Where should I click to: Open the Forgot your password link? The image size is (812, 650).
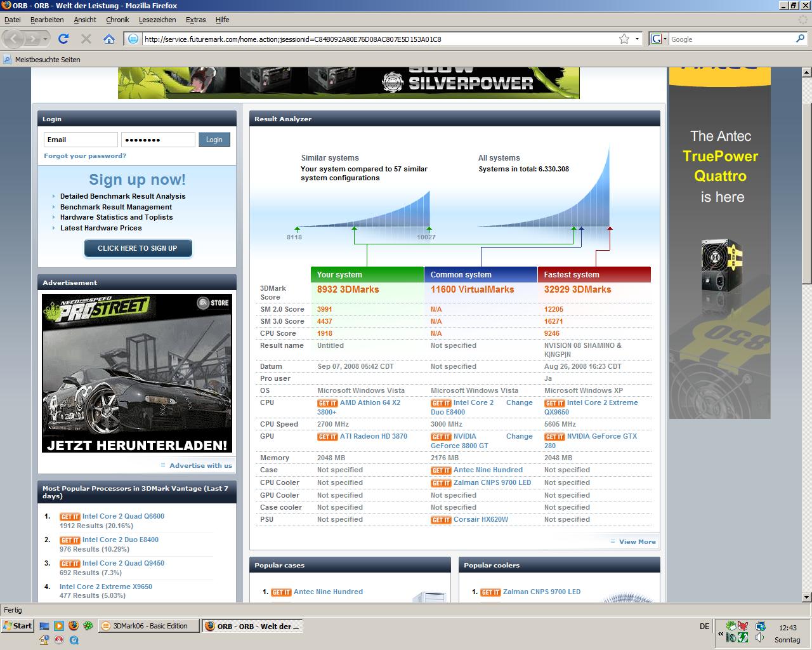(85, 156)
